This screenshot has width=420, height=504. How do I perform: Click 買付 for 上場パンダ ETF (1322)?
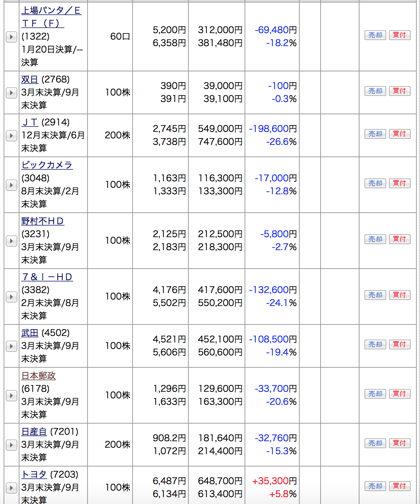coord(399,35)
